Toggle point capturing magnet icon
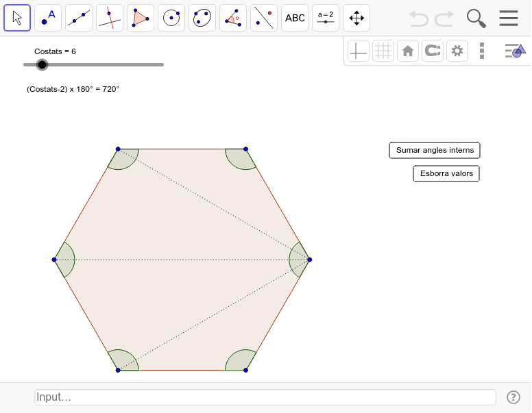532x413 pixels. point(433,51)
